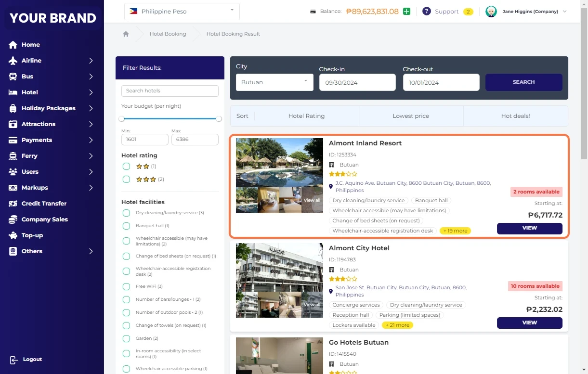Toggle the Garden facility filter
This screenshot has width=588, height=374.
tap(126, 338)
